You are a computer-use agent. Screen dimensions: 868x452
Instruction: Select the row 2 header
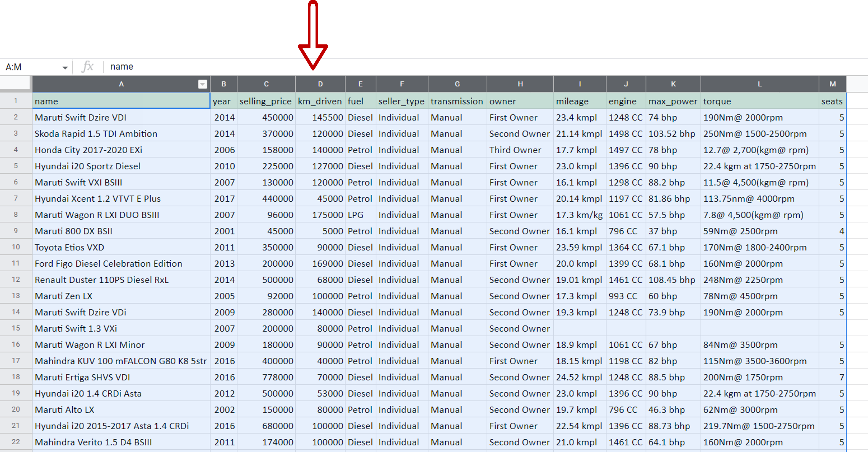(16, 117)
